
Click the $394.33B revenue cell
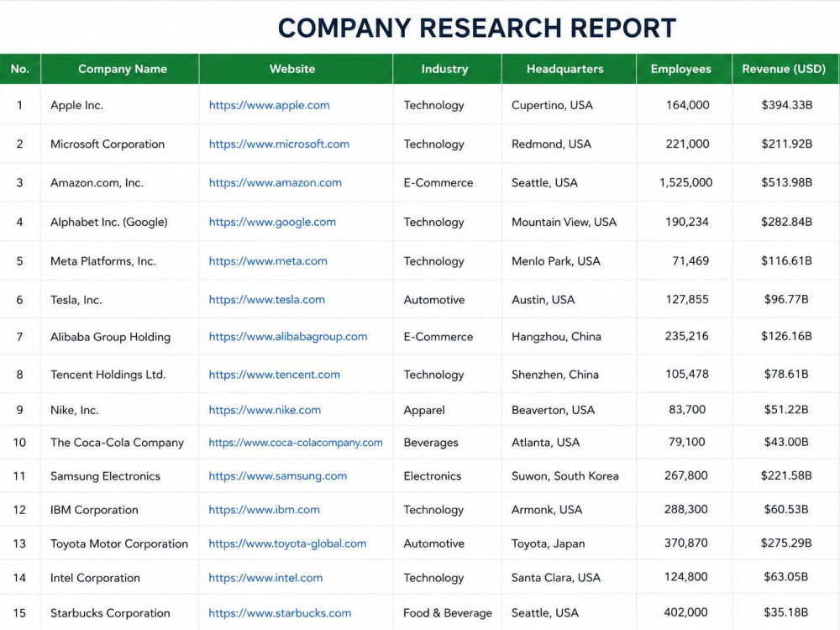click(x=785, y=105)
